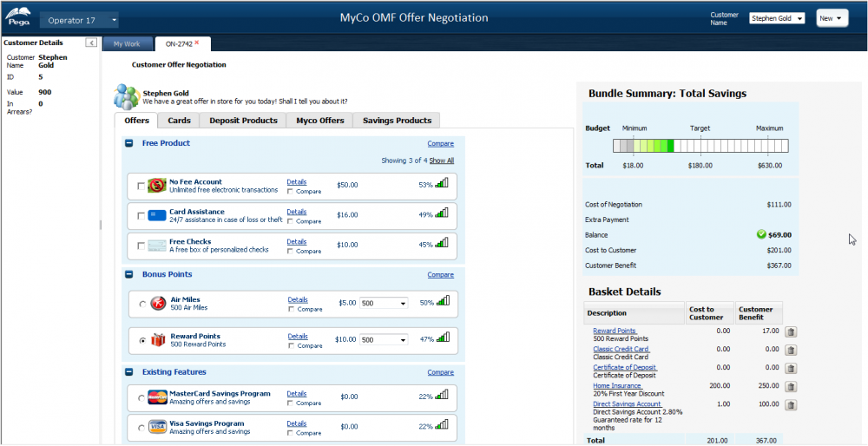This screenshot has height=446, width=868.
Task: Open the Deposit Products tab
Action: [243, 120]
